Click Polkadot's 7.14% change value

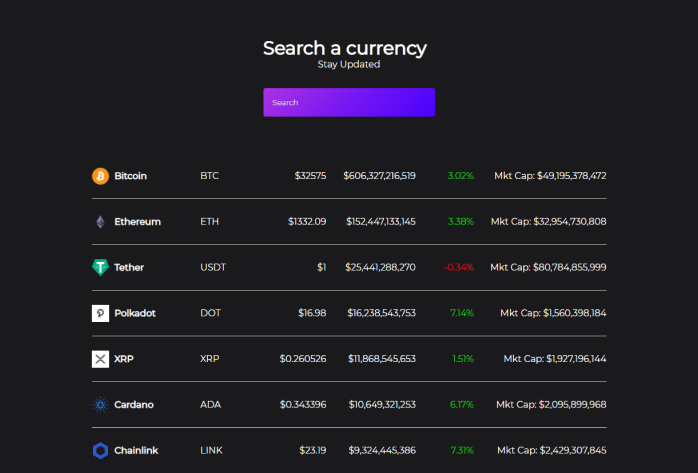[x=462, y=313]
